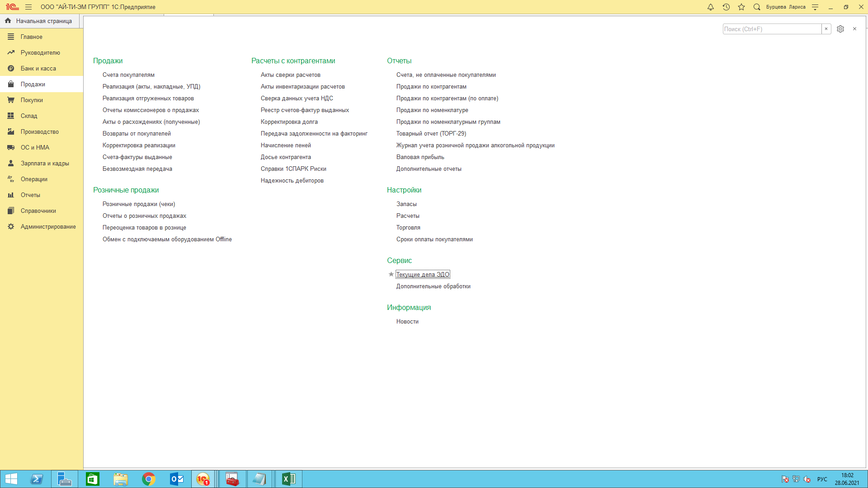Open Валовая прибыль report
Screen dimensions: 868x488
click(x=420, y=157)
